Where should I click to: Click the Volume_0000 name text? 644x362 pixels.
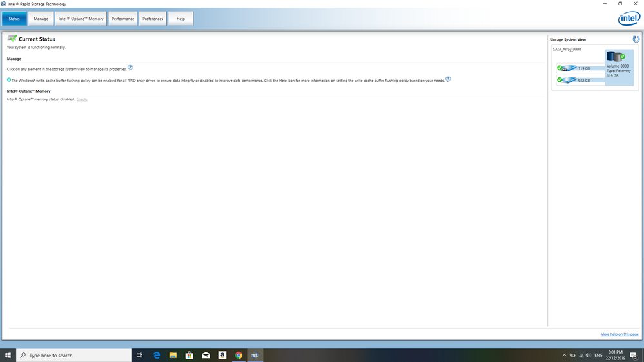point(618,66)
